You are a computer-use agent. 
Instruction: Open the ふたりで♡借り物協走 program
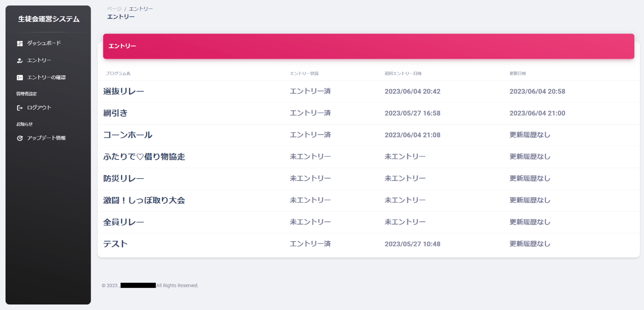point(144,157)
